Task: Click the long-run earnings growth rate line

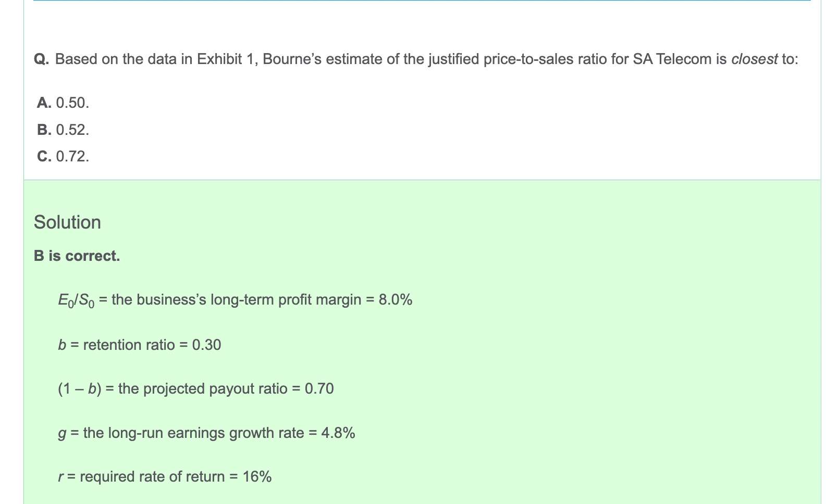Action: pos(206,433)
